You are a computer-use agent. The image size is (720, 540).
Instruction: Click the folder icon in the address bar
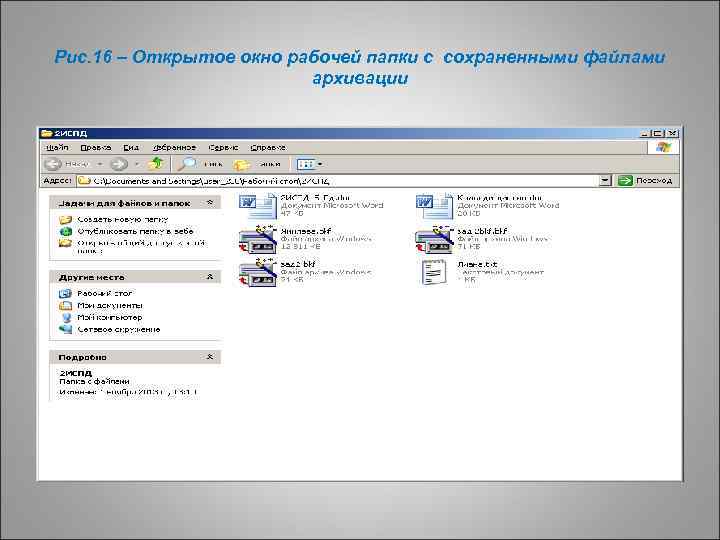[84, 180]
